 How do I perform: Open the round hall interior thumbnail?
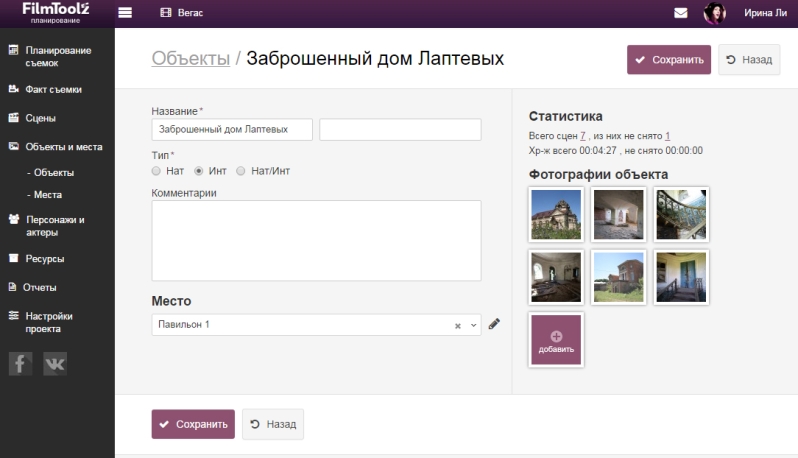click(x=556, y=277)
